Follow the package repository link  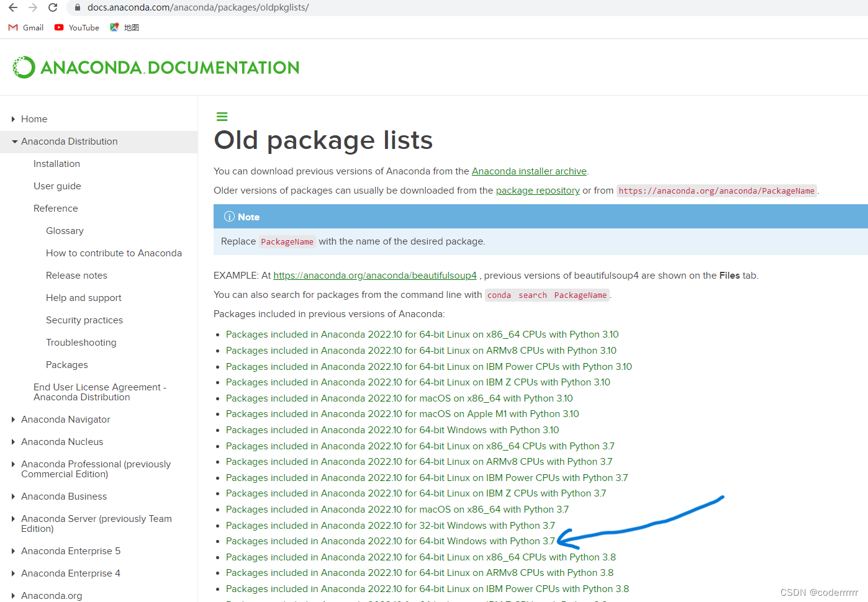coord(538,191)
